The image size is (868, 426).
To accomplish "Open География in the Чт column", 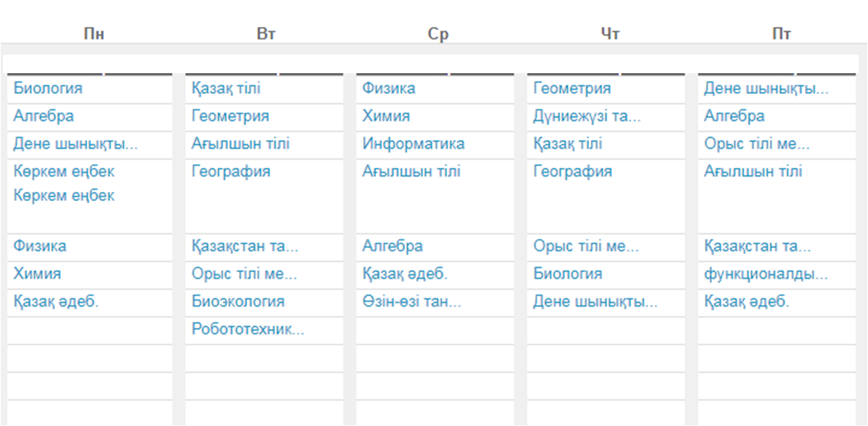I will click(x=572, y=172).
